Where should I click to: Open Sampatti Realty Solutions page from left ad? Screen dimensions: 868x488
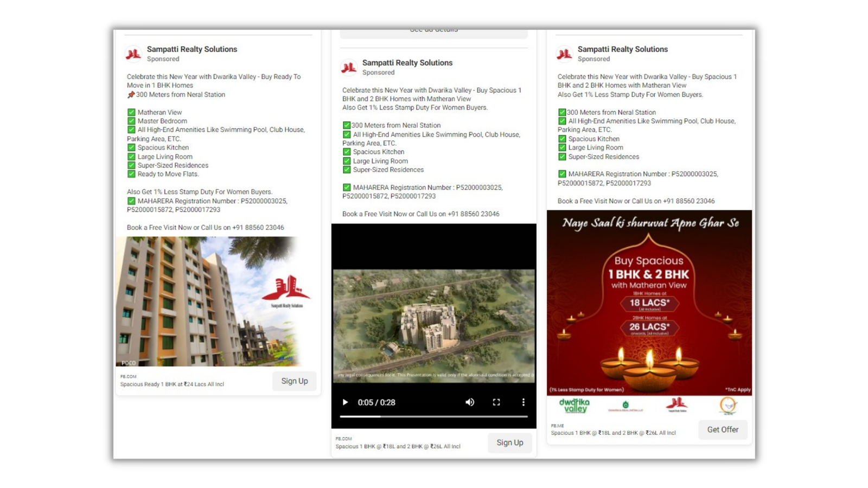point(192,49)
